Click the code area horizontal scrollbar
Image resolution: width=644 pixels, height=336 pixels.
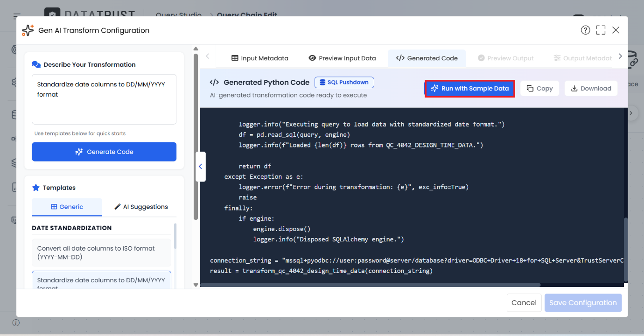pos(370,285)
